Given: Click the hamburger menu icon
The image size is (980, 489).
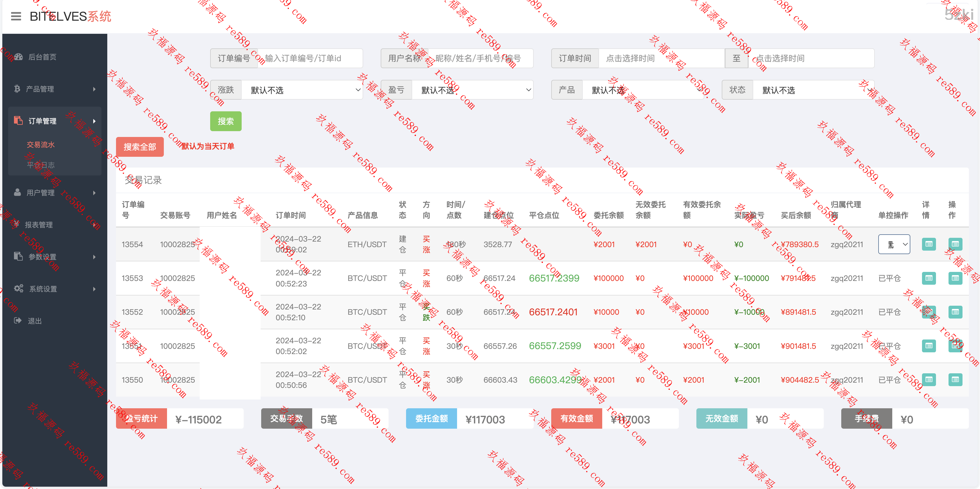Looking at the screenshot, I should 16,16.
